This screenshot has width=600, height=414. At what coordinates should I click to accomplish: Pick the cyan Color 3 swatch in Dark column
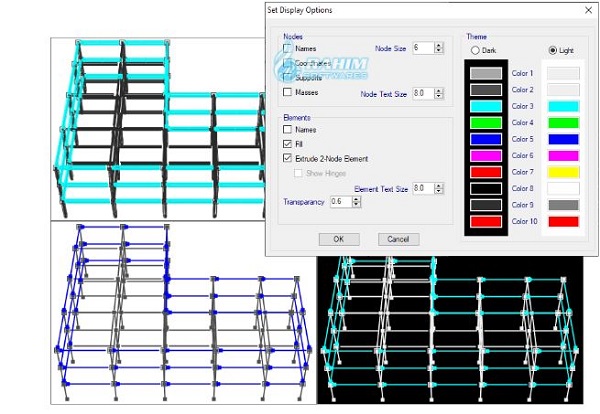[486, 106]
